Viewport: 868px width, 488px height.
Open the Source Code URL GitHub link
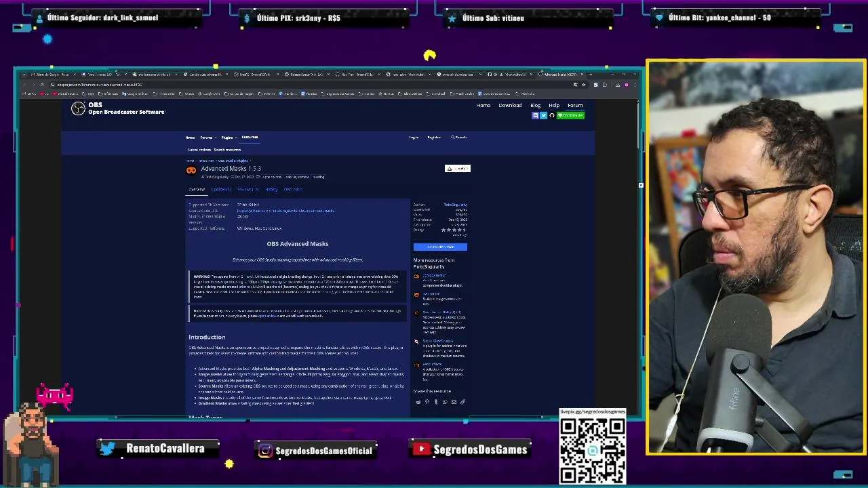[285, 211]
